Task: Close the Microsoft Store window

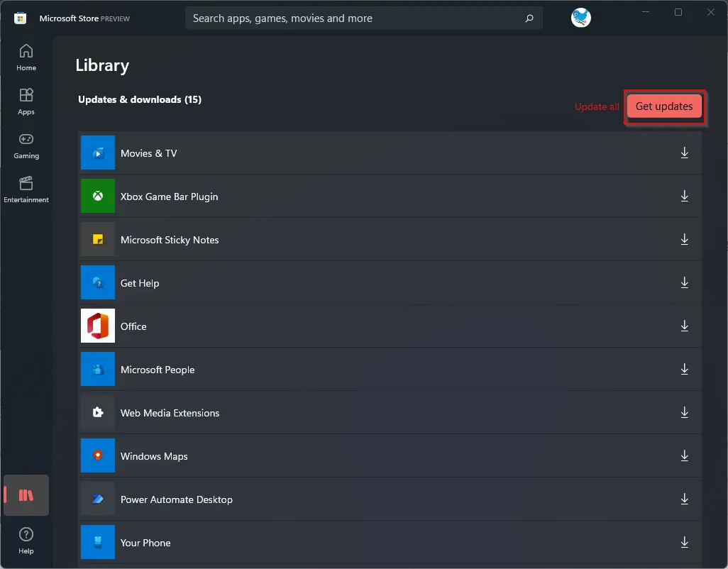Action: pyautogui.click(x=710, y=12)
